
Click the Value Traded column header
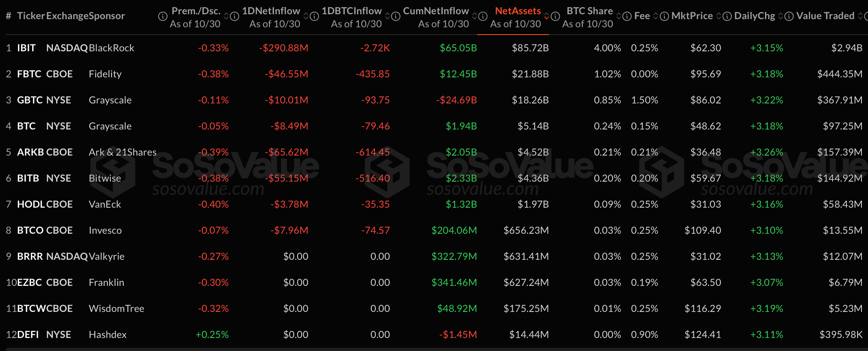click(x=825, y=16)
